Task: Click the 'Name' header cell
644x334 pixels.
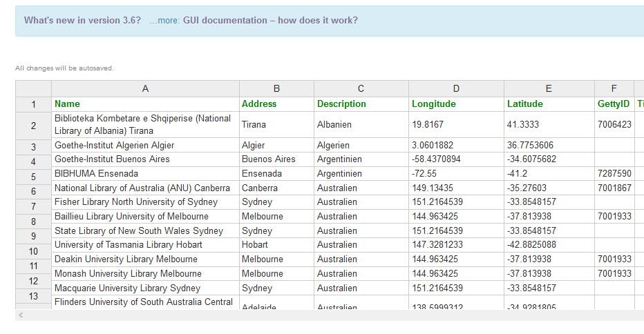Action: point(145,104)
